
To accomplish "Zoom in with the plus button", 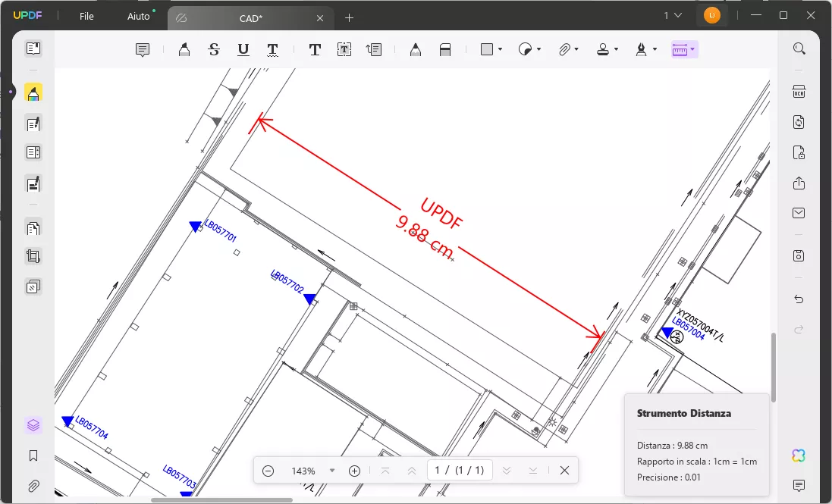I will [354, 471].
